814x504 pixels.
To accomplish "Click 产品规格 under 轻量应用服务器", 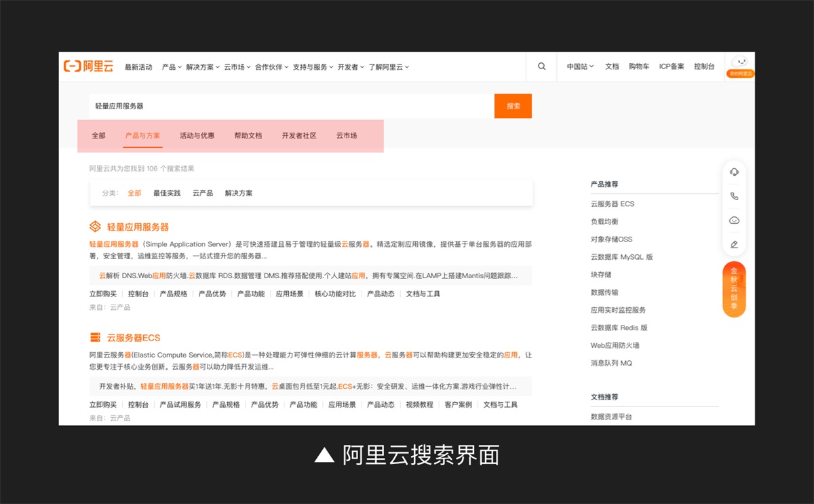I will point(174,294).
